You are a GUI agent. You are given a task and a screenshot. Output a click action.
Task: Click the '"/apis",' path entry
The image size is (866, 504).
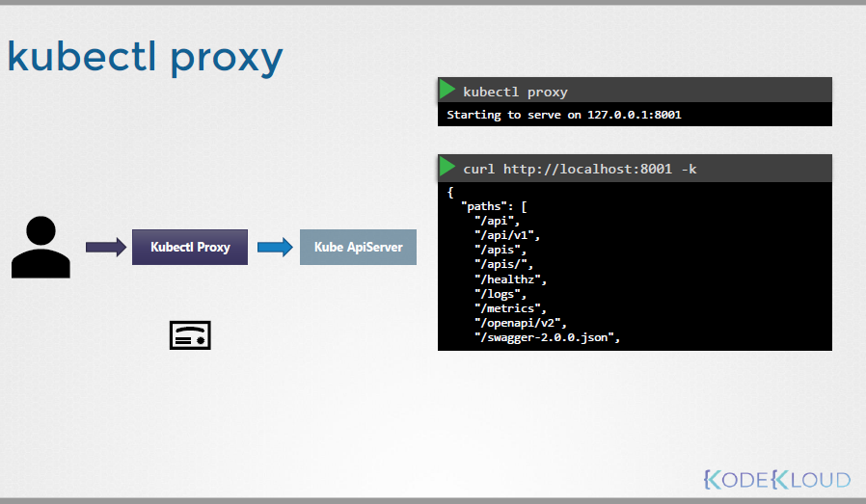point(501,250)
